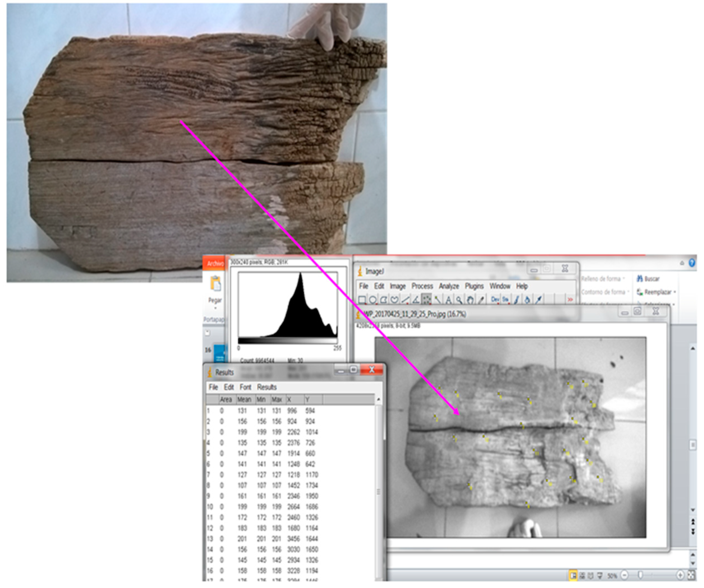Click the grayscale wood image in ImageJ canvas

click(510, 437)
